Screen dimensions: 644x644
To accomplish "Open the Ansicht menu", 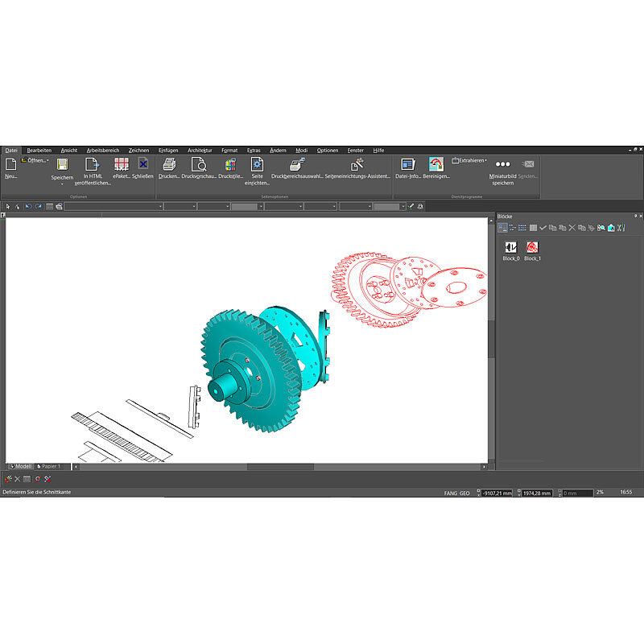I will pos(69,151).
